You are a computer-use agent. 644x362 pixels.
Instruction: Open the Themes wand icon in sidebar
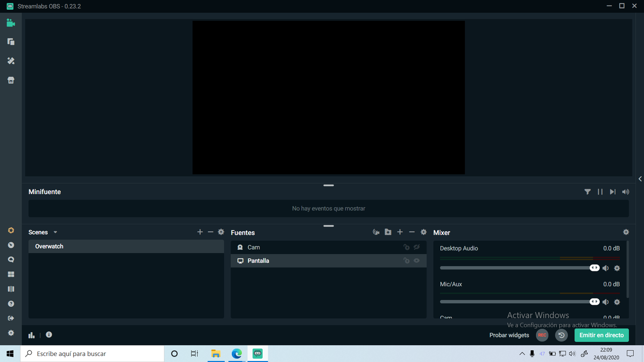pyautogui.click(x=11, y=61)
